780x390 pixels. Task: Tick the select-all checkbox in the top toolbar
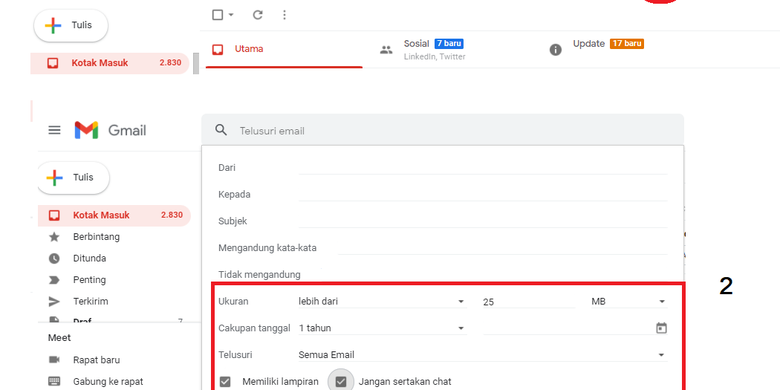click(x=217, y=15)
